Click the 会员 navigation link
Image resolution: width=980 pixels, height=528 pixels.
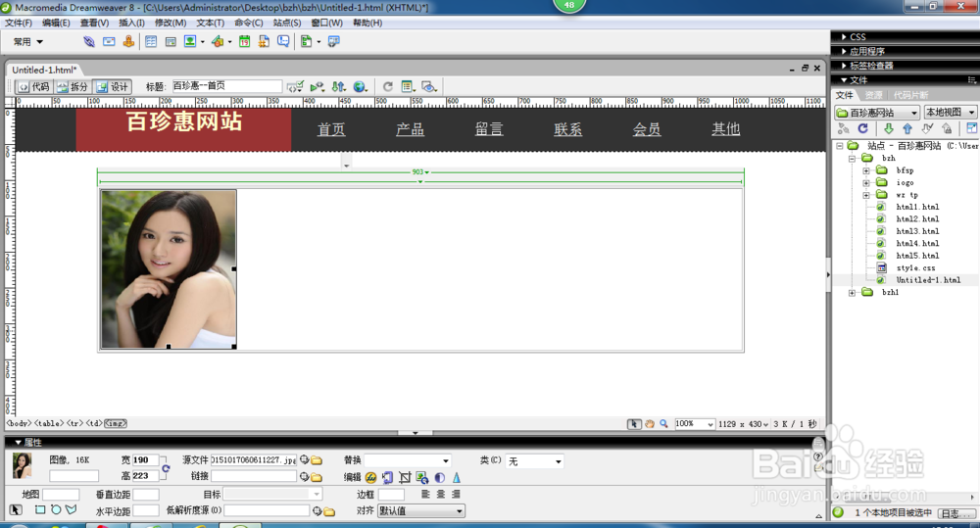pyautogui.click(x=647, y=129)
